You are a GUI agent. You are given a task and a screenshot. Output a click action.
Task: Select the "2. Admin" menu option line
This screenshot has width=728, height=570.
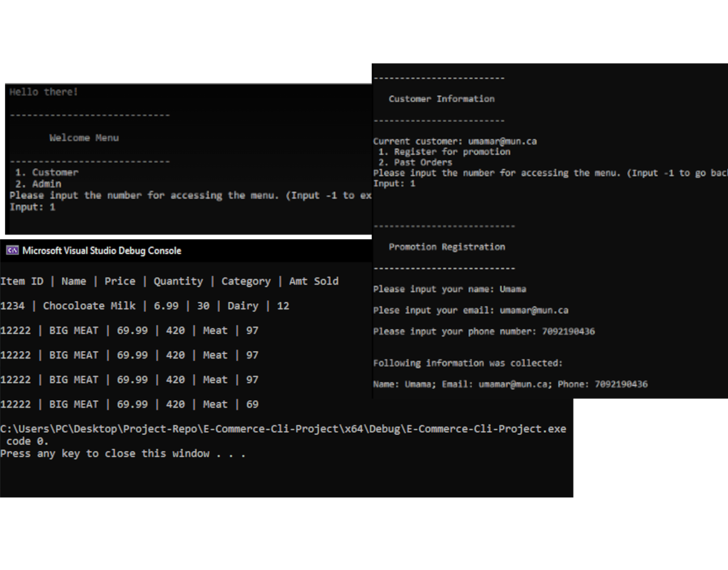point(38,184)
